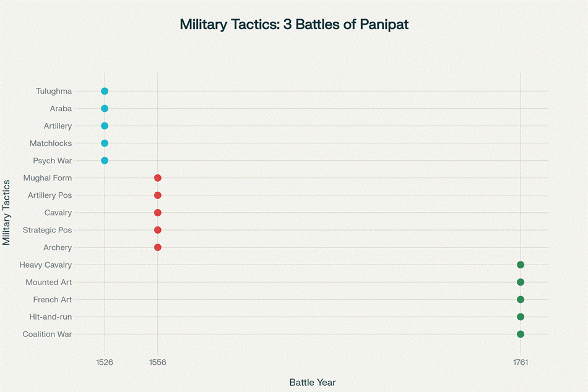
Task: Click the green Coalition War data point
Action: point(521,334)
